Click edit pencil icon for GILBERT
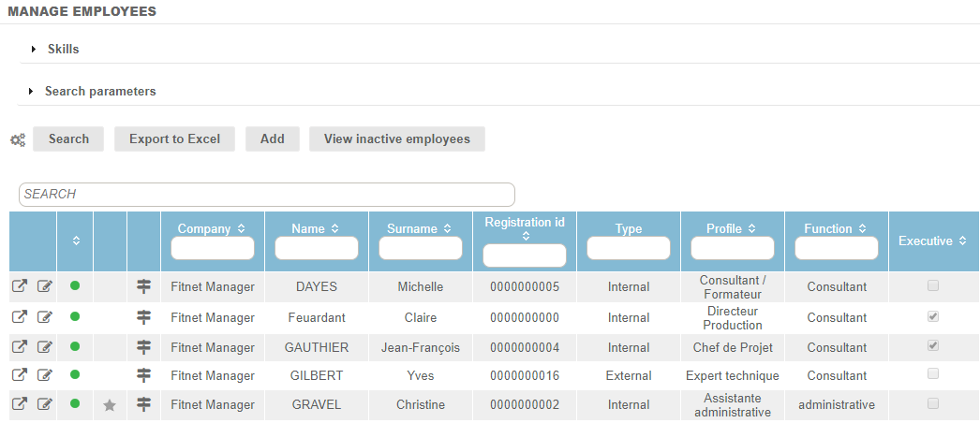The width and height of the screenshot is (980, 423). (x=44, y=375)
